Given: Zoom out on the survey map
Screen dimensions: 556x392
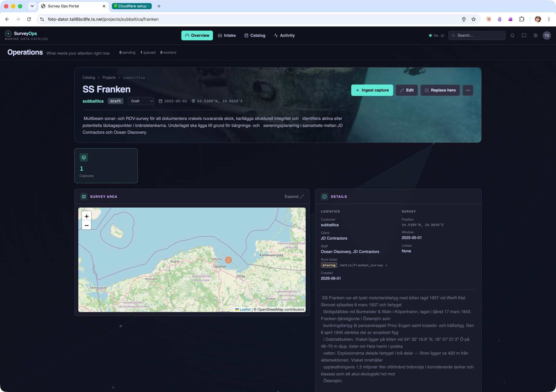Looking at the screenshot, I should coord(86,225).
